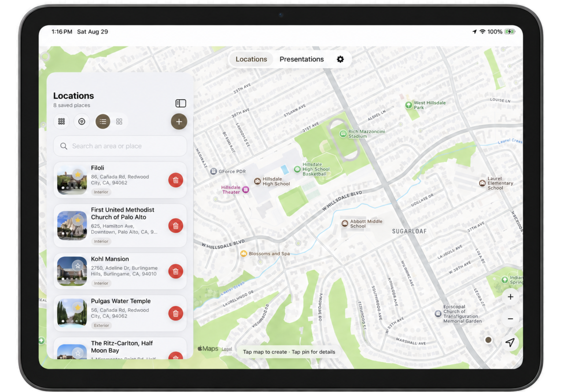Open the Pulgas Water Temple thumbnail
This screenshot has width=569, height=392.
[x=72, y=313]
